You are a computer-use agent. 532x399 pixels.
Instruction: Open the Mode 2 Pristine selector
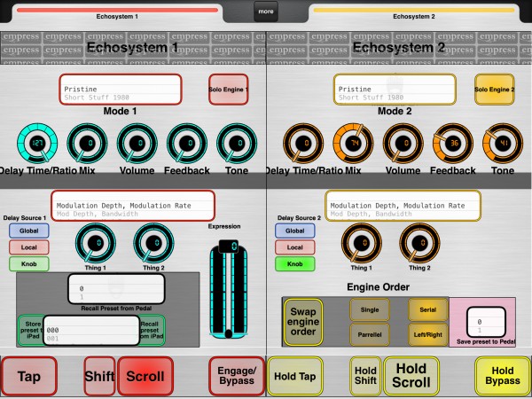point(395,90)
